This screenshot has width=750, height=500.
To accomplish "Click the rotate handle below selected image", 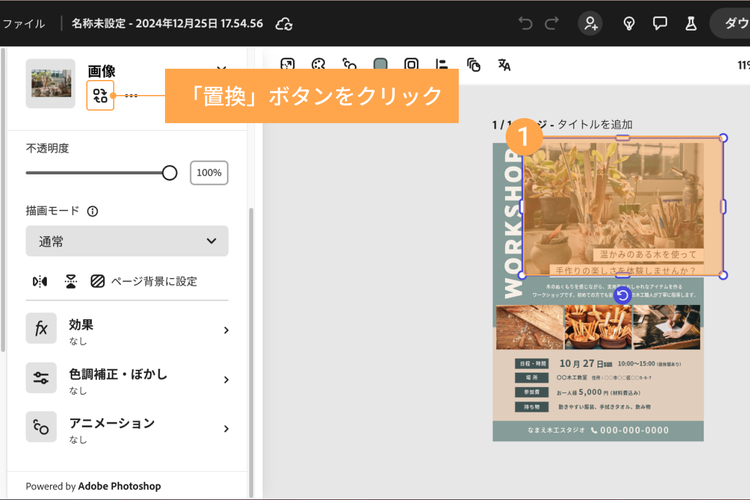I will tap(622, 295).
